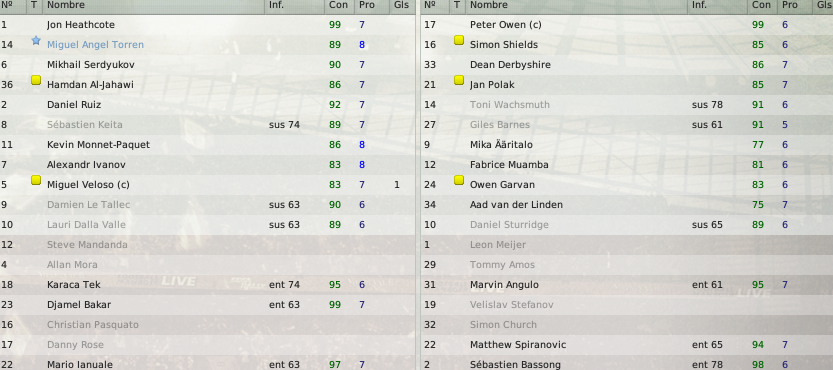Click Miguel Veloso's yellow card icon

pos(36,180)
